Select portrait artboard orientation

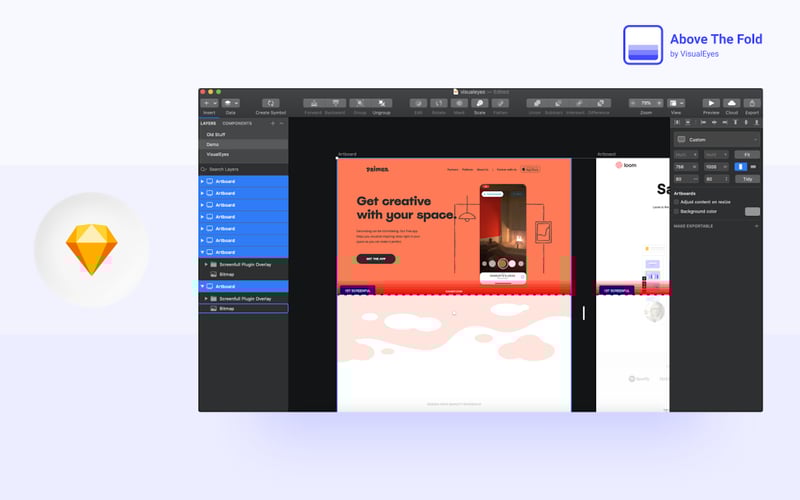click(741, 167)
